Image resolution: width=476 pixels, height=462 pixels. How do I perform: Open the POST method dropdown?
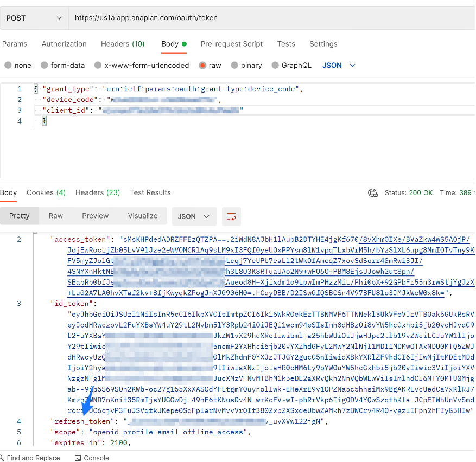pos(34,18)
